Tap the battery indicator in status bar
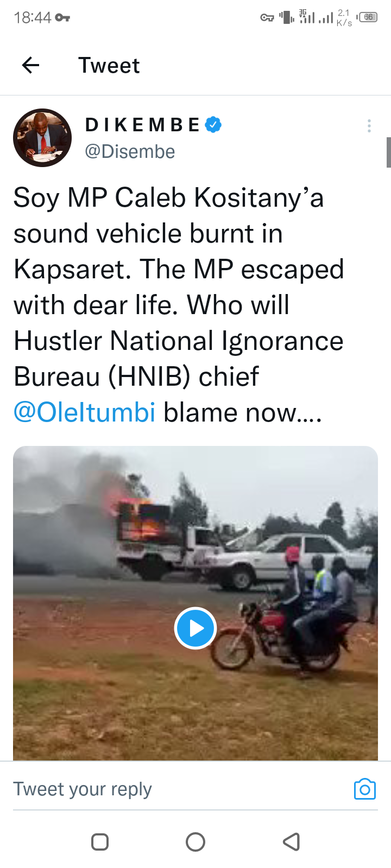This screenshot has height=868, width=391. tap(368, 17)
